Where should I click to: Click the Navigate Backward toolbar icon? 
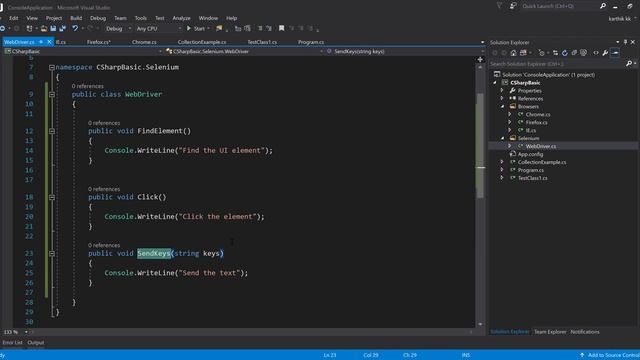pos(2,29)
